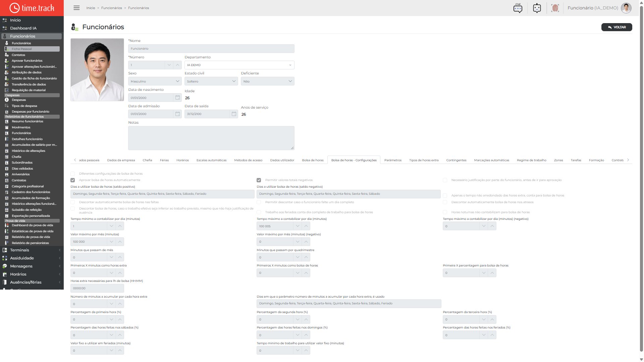Click the fingerprint icon in header
Screen dimensions: 644x362
pos(555,8)
